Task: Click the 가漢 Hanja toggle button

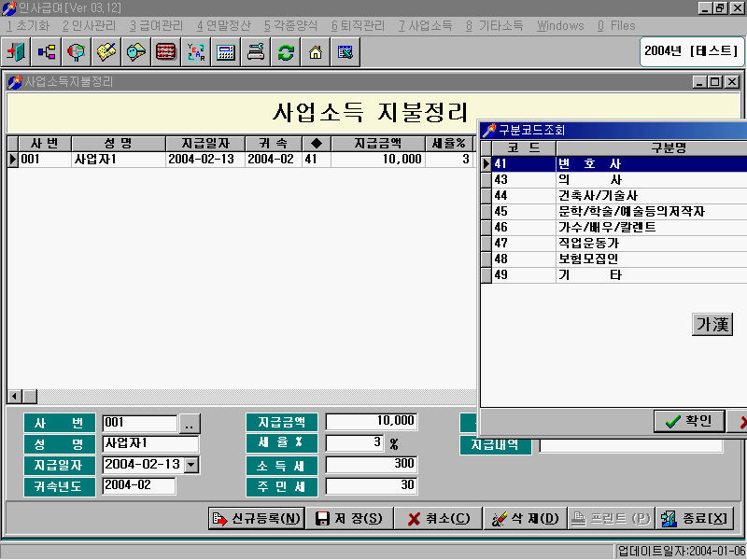Action: (712, 324)
